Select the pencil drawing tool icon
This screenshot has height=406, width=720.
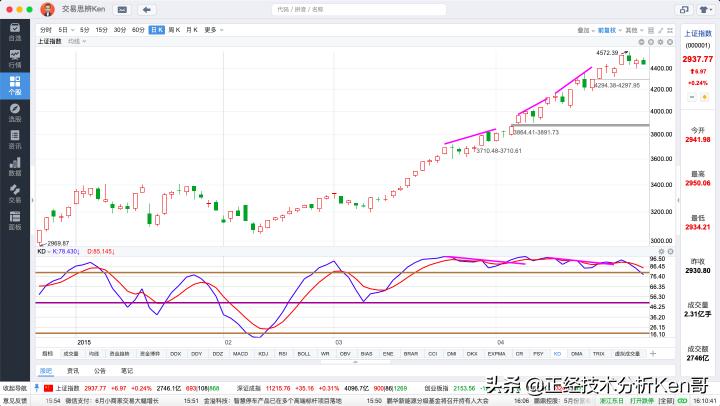[660, 30]
